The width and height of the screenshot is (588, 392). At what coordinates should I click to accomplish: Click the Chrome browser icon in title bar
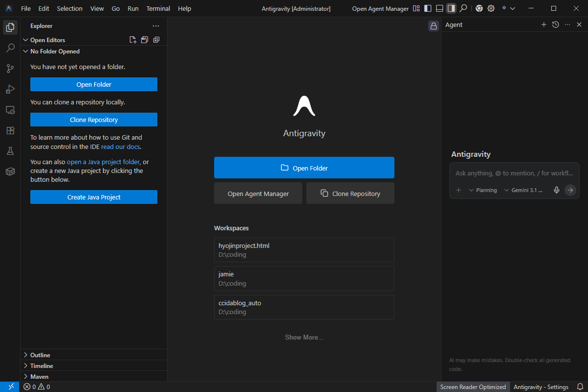479,8
